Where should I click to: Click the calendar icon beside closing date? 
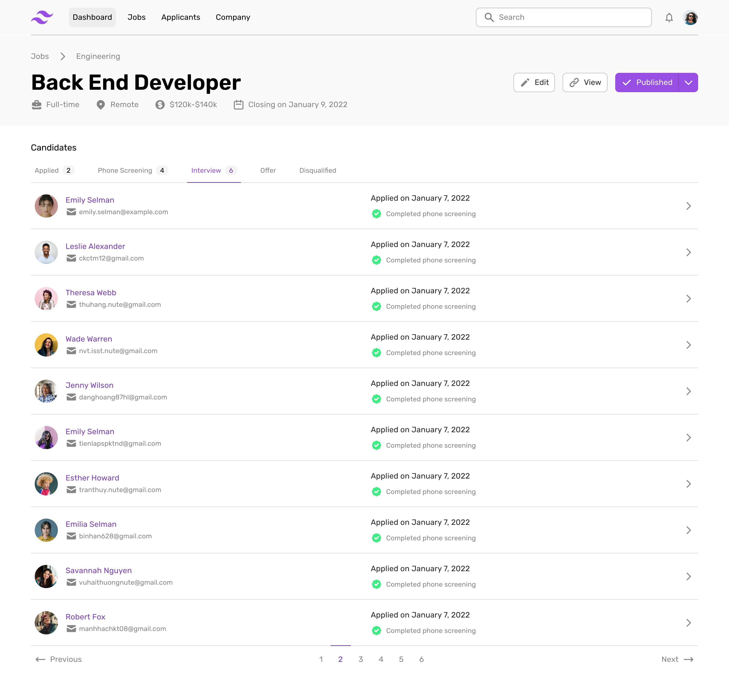coord(238,105)
